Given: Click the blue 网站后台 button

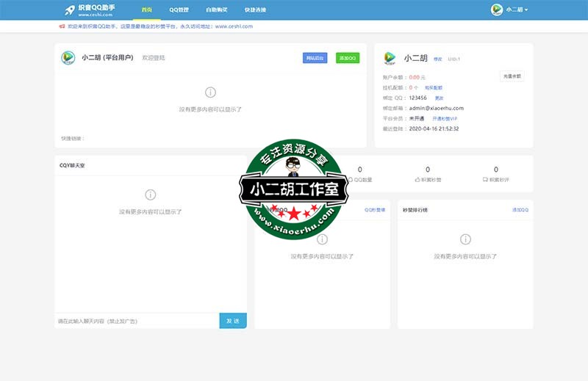Looking at the screenshot, I should tap(315, 58).
